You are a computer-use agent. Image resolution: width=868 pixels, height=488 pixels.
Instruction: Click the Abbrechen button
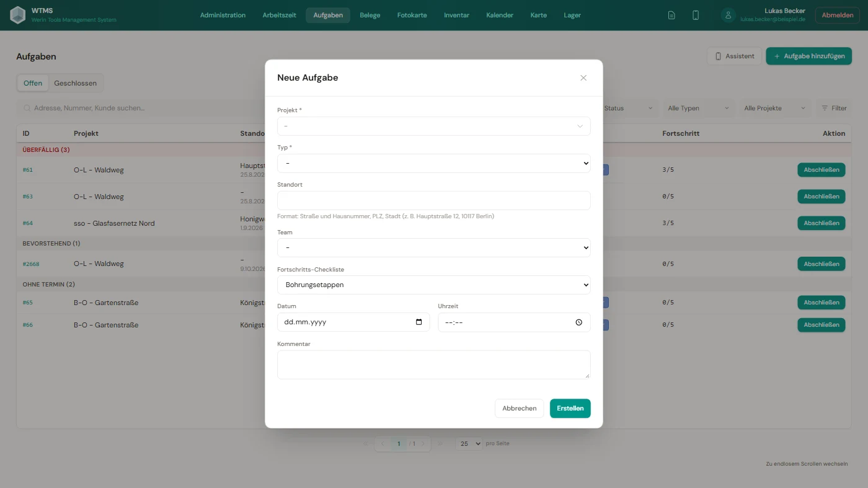click(x=520, y=409)
